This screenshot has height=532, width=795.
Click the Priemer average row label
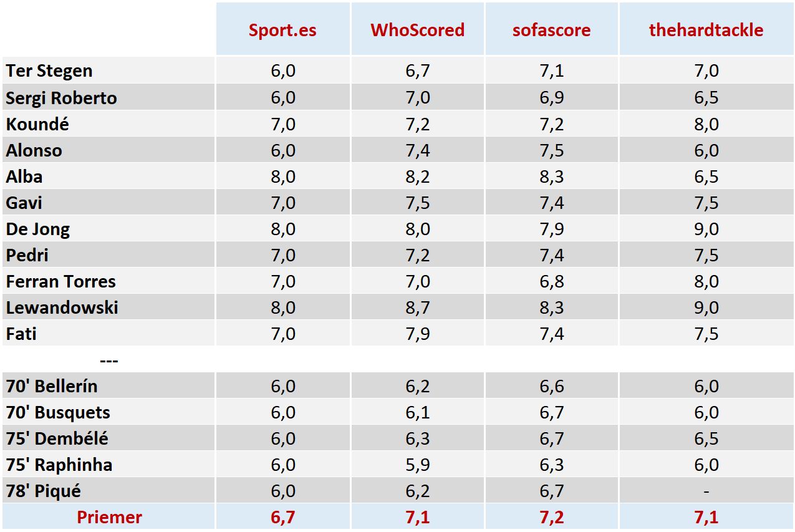[109, 517]
